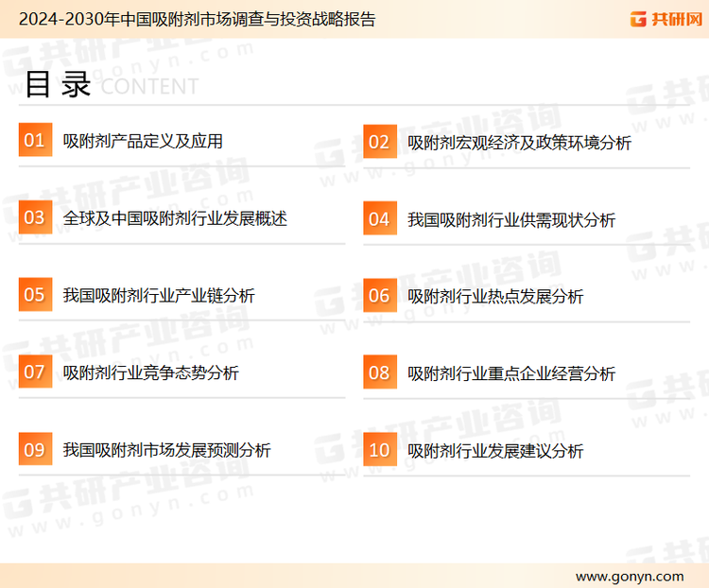The width and height of the screenshot is (709, 588).
Task: Click the orange 02 number badge
Action: 379,142
